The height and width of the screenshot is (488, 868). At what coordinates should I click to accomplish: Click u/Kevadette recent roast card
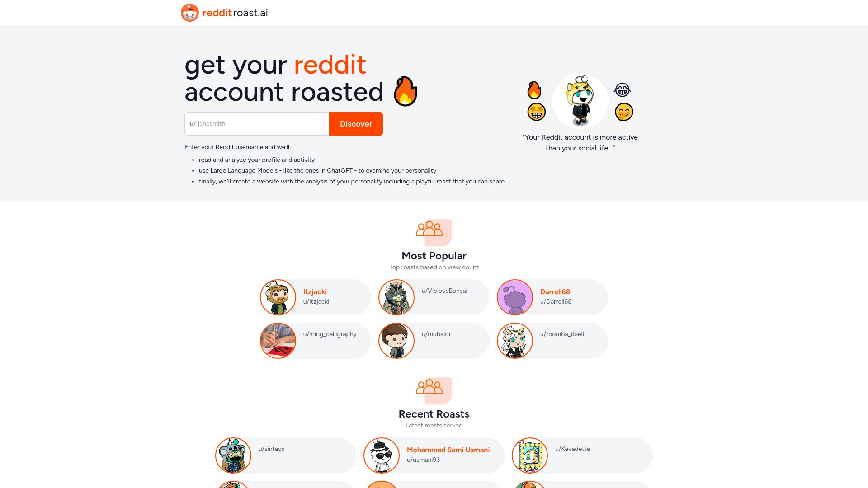pos(582,455)
